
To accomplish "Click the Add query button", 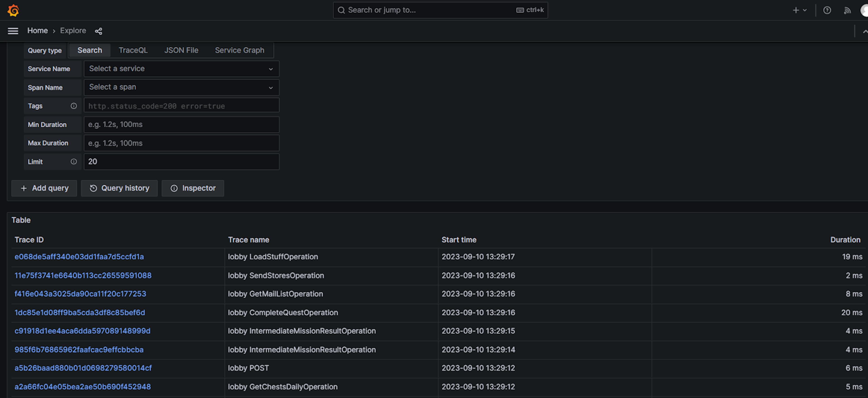I will coord(44,188).
